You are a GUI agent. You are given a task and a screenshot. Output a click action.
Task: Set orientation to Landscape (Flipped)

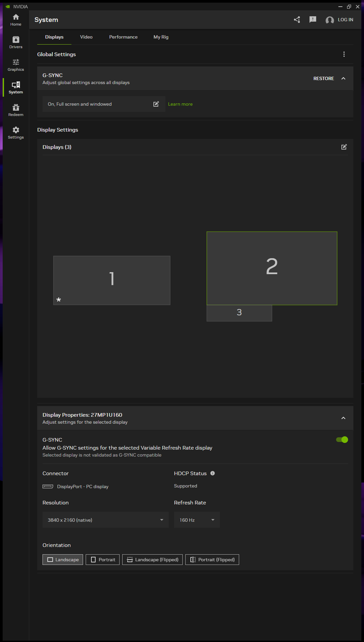pyautogui.click(x=152, y=560)
